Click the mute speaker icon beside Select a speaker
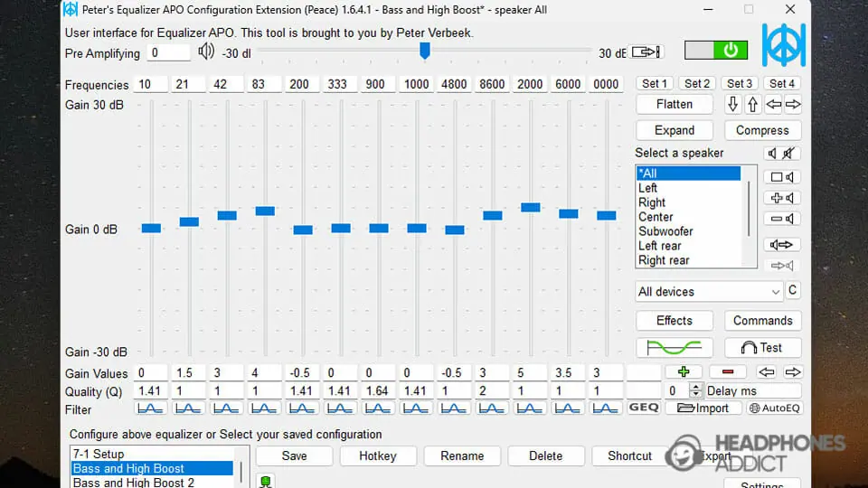The width and height of the screenshot is (868, 488). [782, 154]
